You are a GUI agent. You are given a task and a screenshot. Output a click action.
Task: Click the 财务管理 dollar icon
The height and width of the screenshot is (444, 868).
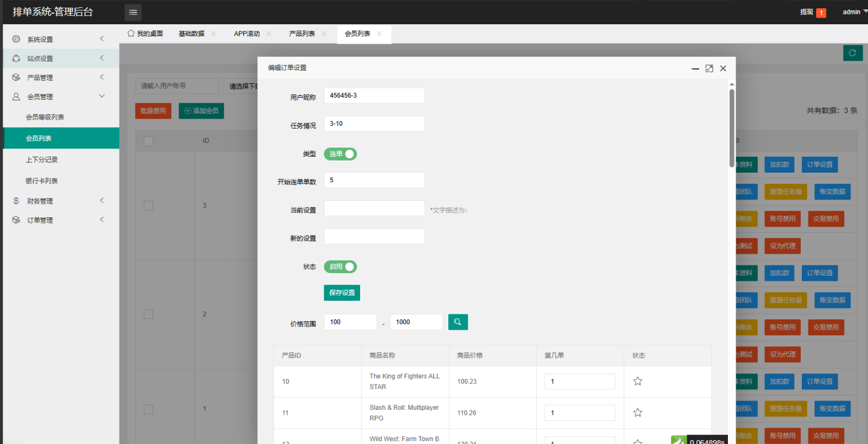(x=16, y=201)
